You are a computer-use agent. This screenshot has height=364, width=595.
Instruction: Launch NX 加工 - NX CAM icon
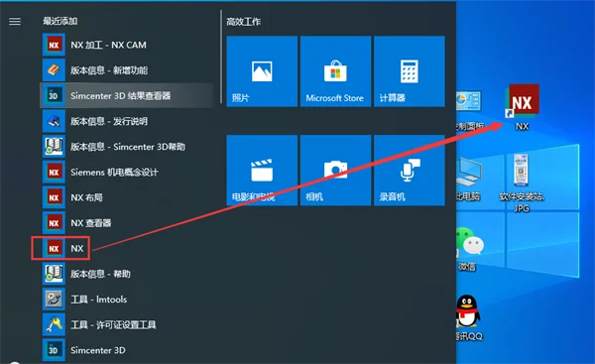pos(54,45)
